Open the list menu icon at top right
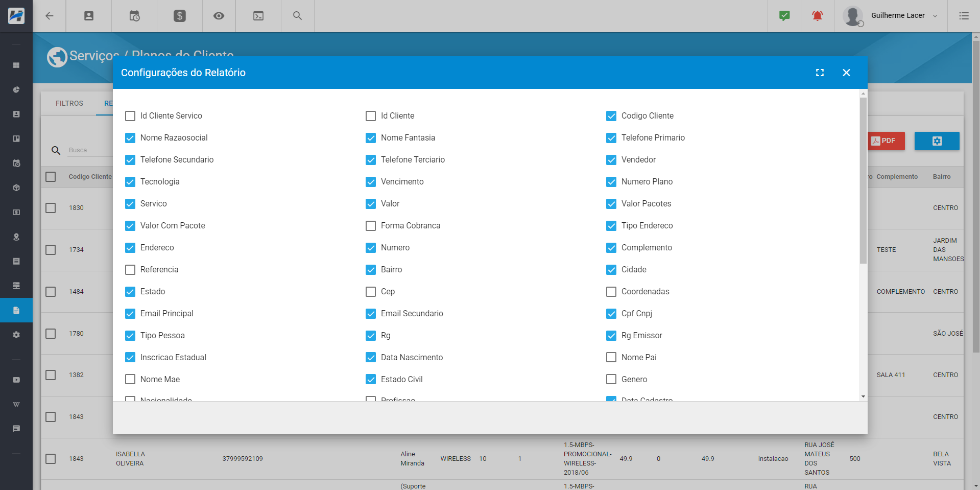 click(x=964, y=16)
